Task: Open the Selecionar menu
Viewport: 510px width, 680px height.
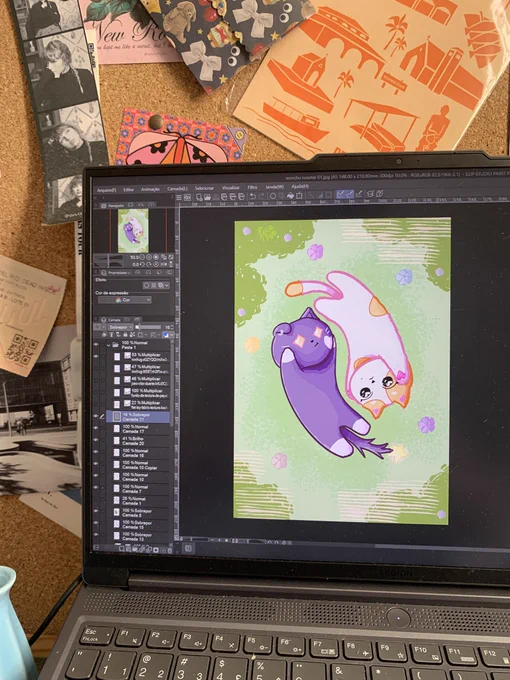Action: (x=204, y=188)
